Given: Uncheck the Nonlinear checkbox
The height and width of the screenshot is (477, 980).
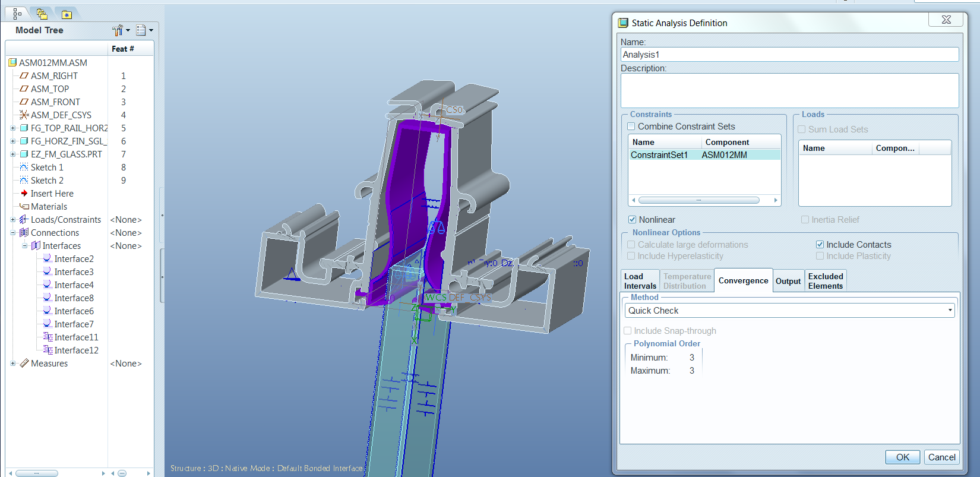Looking at the screenshot, I should click(632, 220).
